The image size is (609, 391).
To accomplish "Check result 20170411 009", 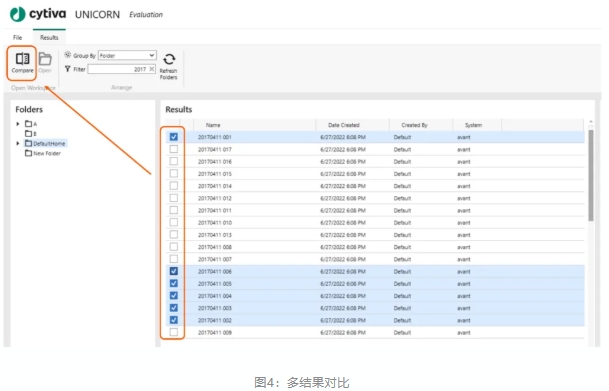I will (x=174, y=332).
